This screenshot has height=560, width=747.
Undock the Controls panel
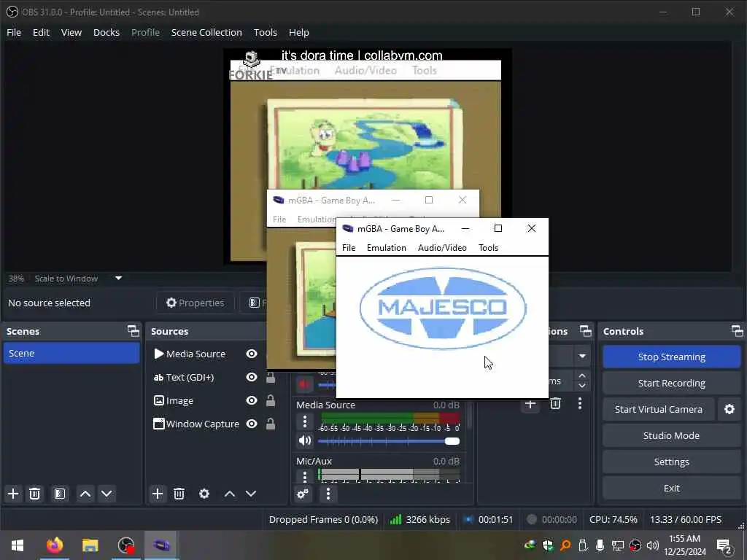tap(737, 331)
